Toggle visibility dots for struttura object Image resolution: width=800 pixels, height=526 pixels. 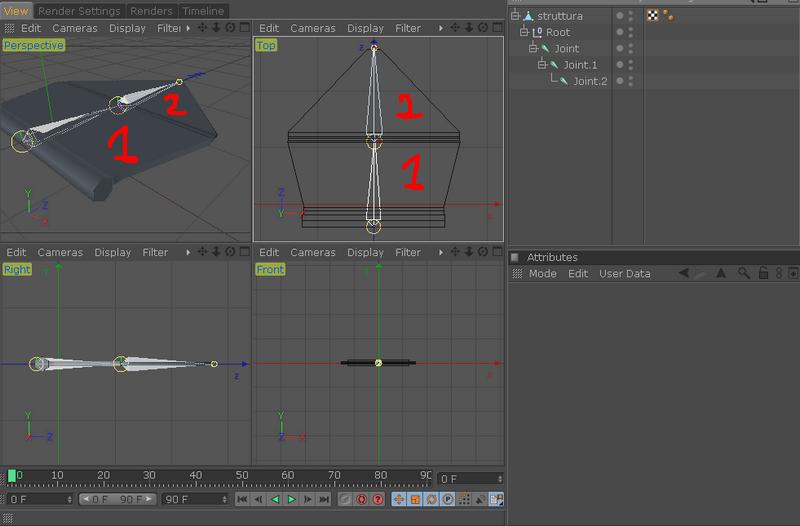coord(631,16)
